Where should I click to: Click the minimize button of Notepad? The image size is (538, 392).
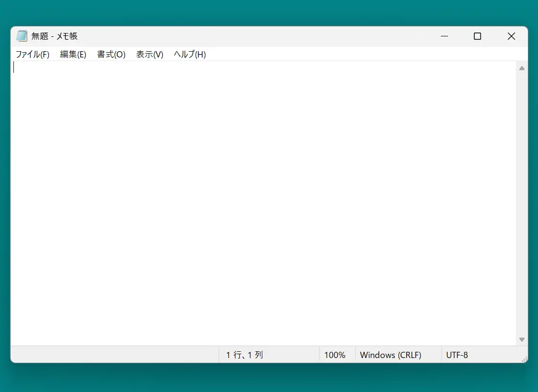[x=444, y=36]
